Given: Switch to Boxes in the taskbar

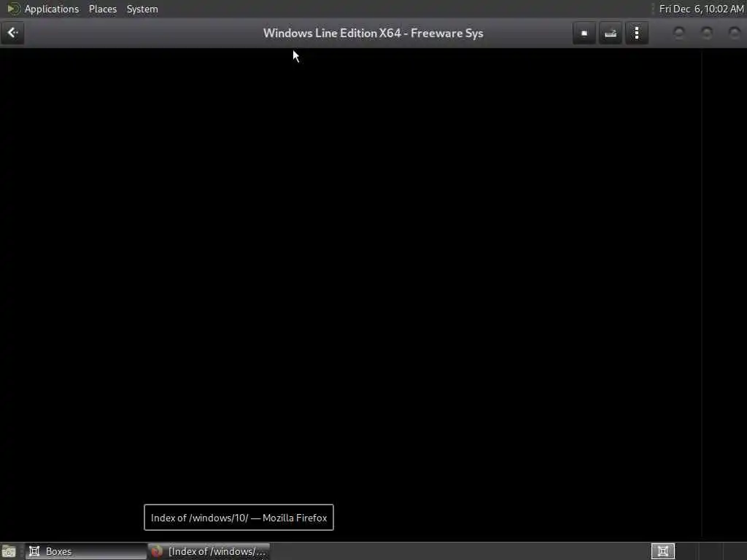Looking at the screenshot, I should (86, 551).
